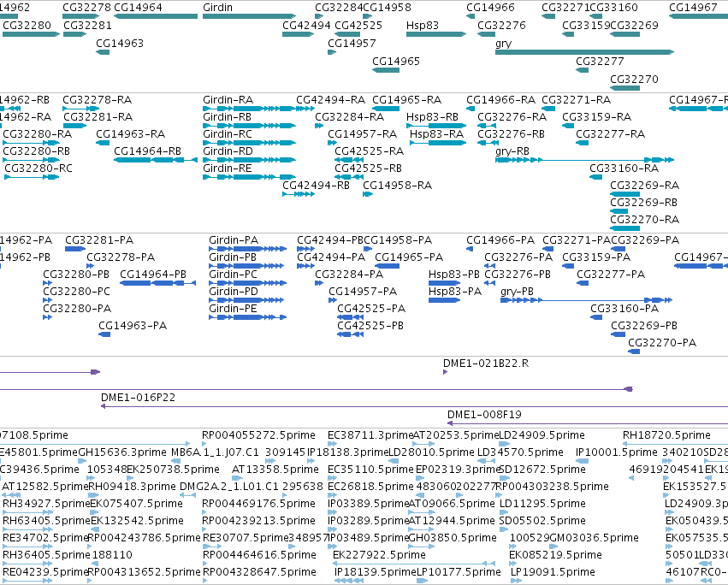Screen dimensions: 728x585
Task: Click the EK085219.5prime EST label
Action: coord(556,555)
